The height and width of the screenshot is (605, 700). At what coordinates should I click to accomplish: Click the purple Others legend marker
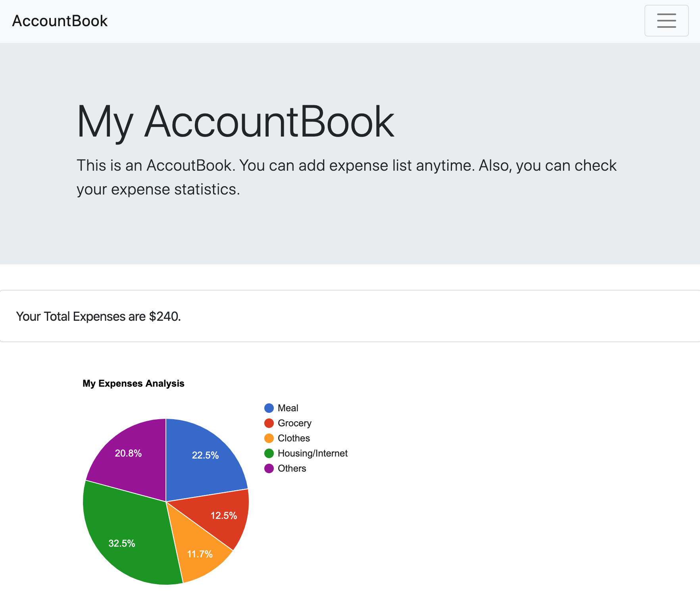[269, 468]
